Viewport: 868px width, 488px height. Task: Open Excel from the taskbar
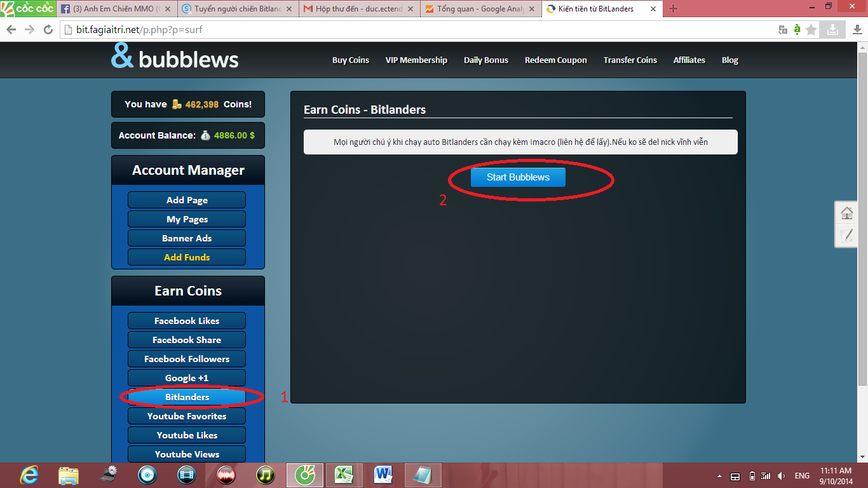coord(344,475)
